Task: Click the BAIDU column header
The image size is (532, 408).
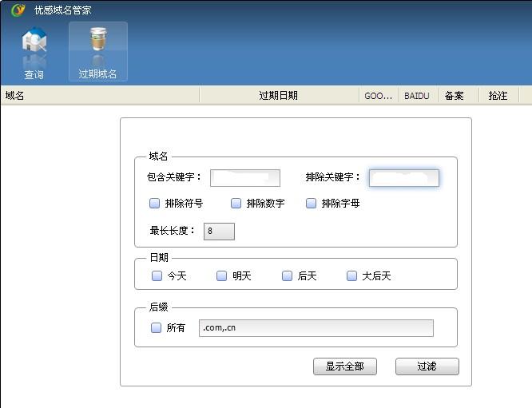Action: tap(417, 96)
